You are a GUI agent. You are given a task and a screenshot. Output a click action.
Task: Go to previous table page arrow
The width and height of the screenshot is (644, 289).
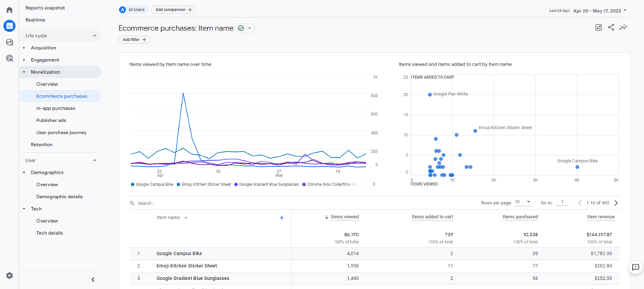[580, 203]
